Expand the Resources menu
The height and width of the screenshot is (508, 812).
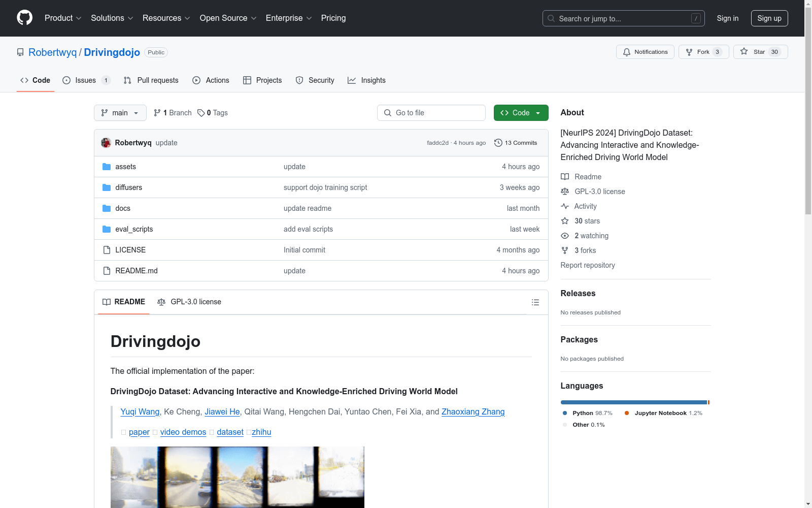click(166, 18)
